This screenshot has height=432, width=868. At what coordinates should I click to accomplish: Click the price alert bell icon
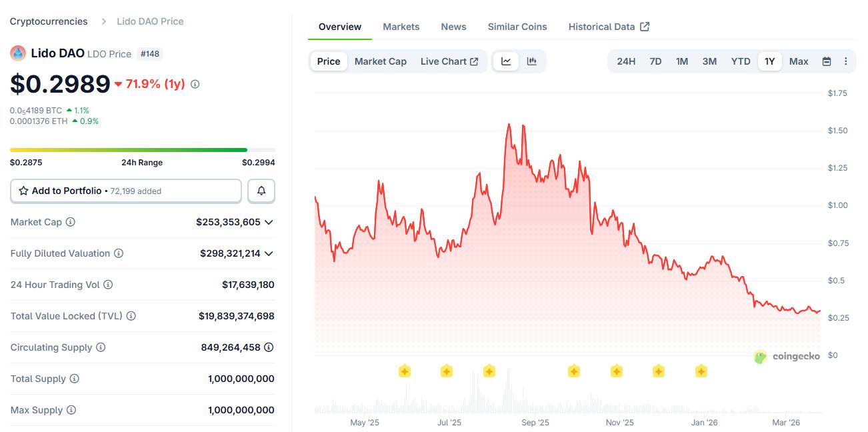[x=261, y=191]
